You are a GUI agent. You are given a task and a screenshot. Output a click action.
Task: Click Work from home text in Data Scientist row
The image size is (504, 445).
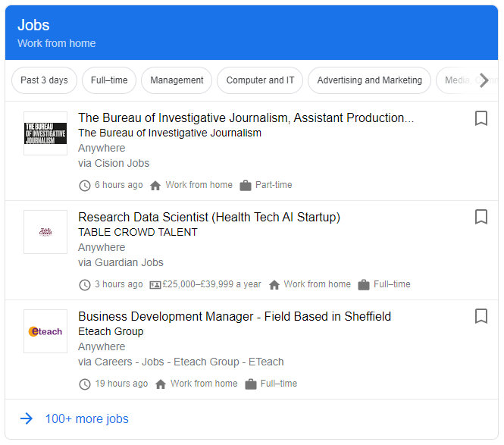coord(318,284)
